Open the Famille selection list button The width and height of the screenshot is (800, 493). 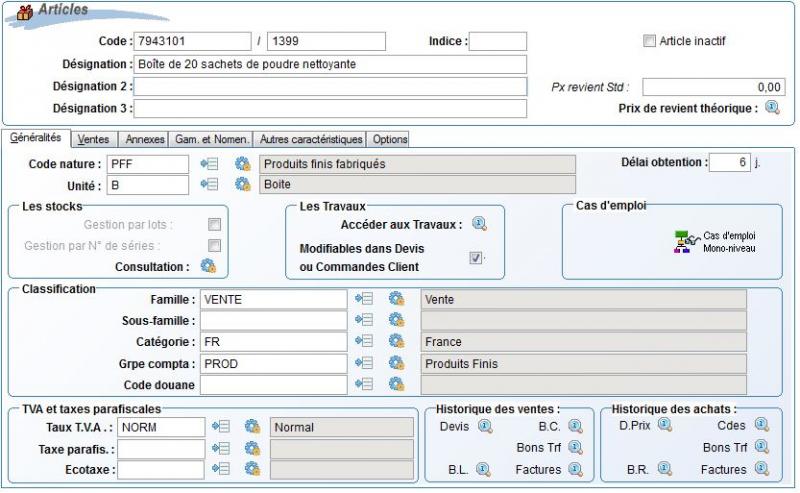point(362,299)
